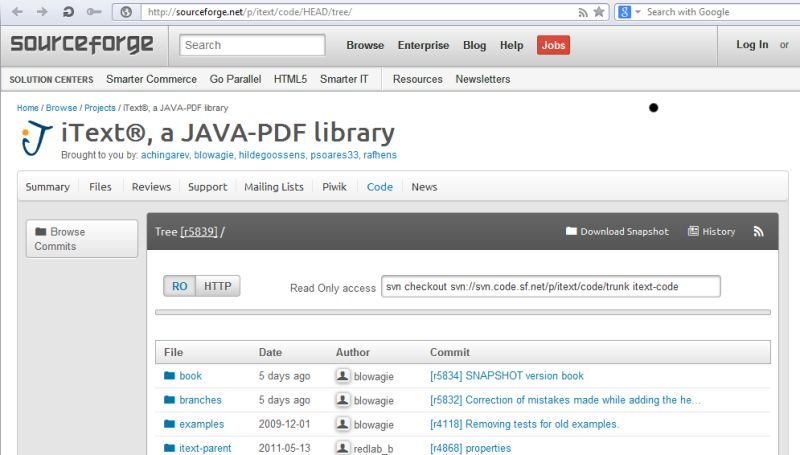Open commit r4868 properties
Screen dimensions: 800x455
[x=470, y=448]
